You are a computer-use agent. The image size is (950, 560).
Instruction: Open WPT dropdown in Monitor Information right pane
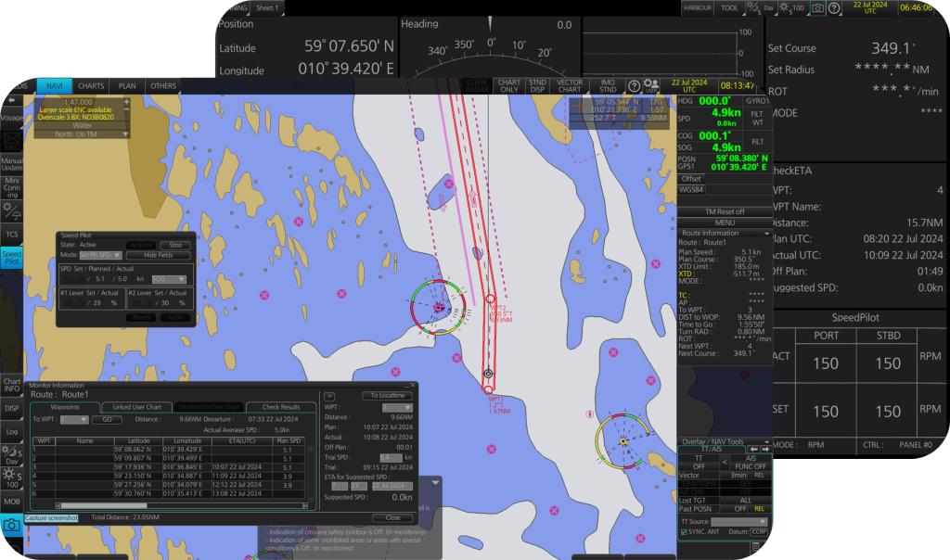tap(397, 407)
